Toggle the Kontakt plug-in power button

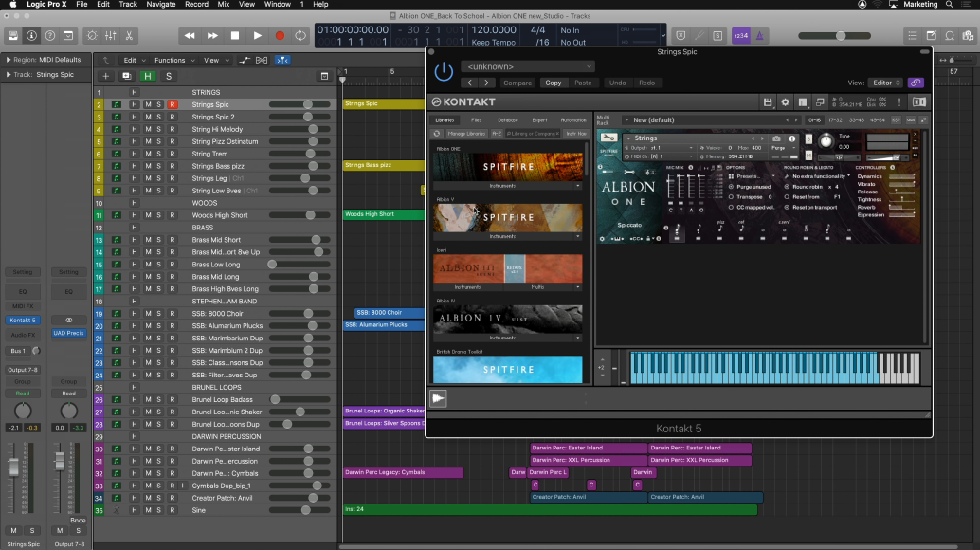[444, 71]
